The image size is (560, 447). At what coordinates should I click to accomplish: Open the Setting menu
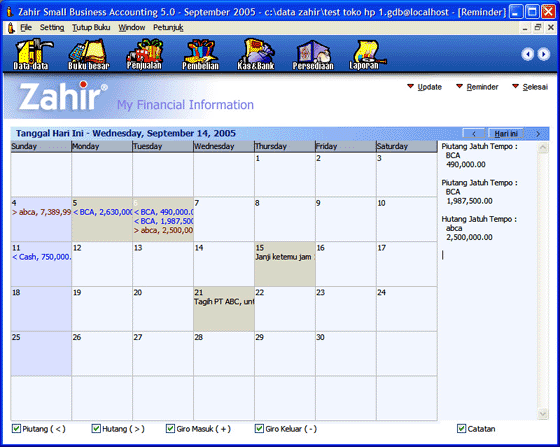[x=52, y=27]
